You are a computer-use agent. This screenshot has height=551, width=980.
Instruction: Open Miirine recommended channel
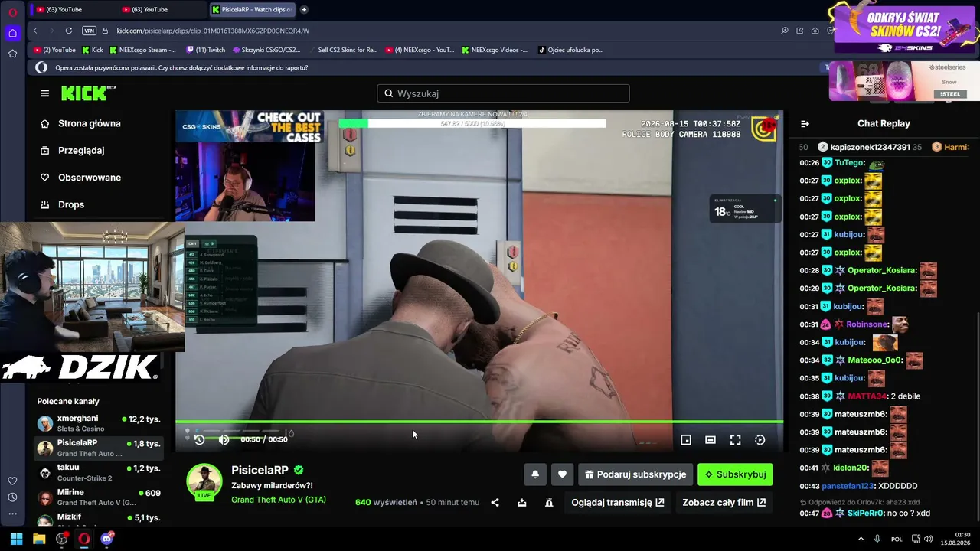(99, 497)
